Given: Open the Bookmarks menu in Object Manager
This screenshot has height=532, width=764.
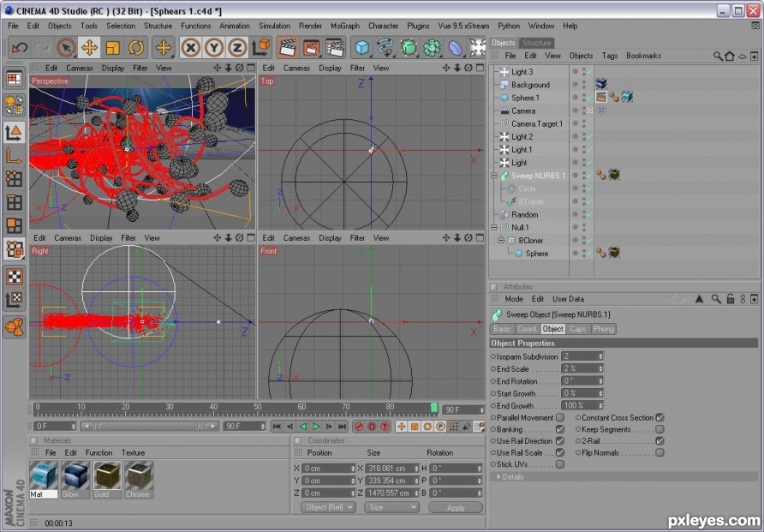Looking at the screenshot, I should (x=643, y=56).
